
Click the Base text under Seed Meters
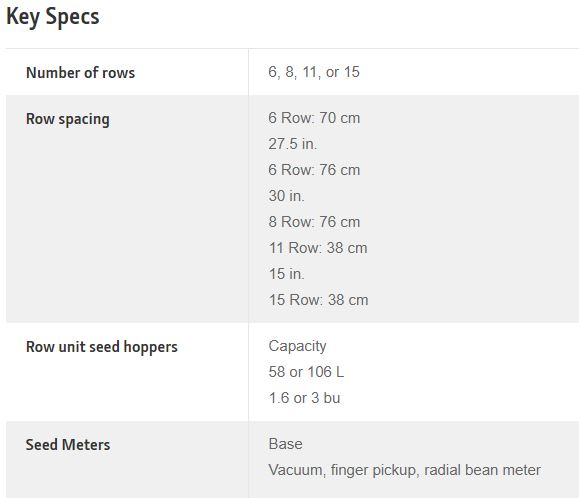pos(285,444)
